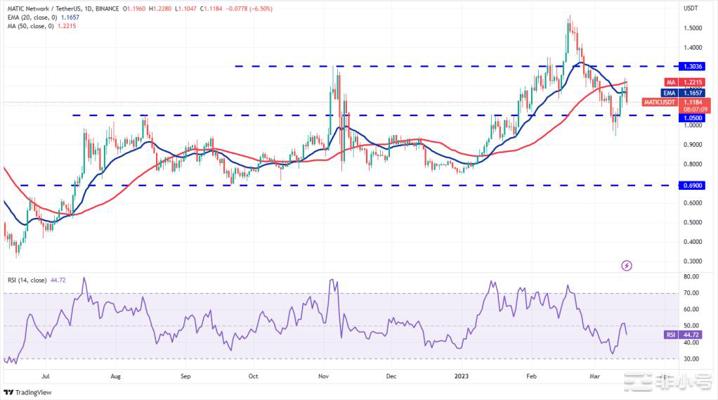Click the 70.00 level on RSI scale

coord(691,293)
